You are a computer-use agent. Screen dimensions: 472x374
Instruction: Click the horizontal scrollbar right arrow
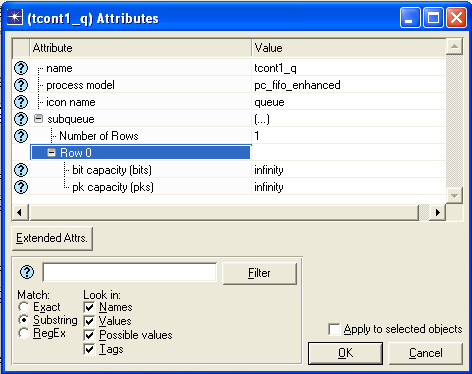(x=438, y=212)
